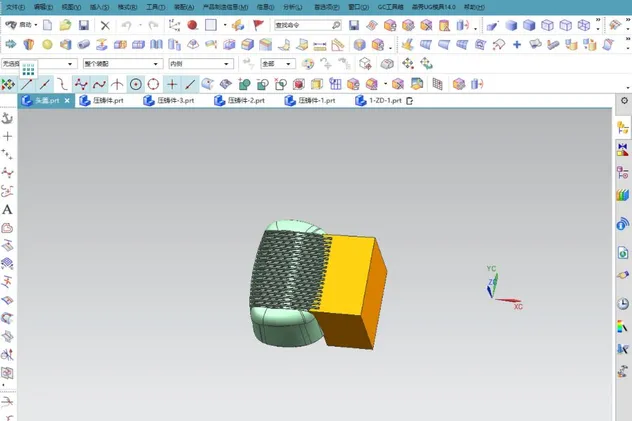Click the Delete X icon in toolbar
The height and width of the screenshot is (421, 632).
[x=105, y=25]
